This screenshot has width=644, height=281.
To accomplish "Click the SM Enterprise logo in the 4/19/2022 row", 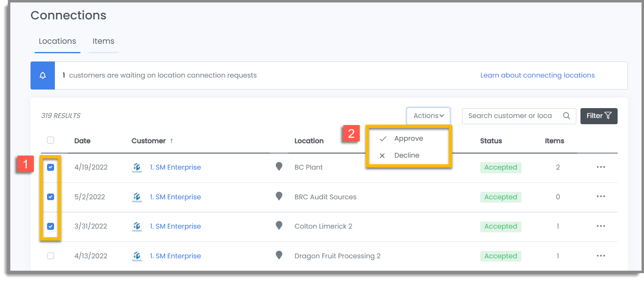I will 137,168.
